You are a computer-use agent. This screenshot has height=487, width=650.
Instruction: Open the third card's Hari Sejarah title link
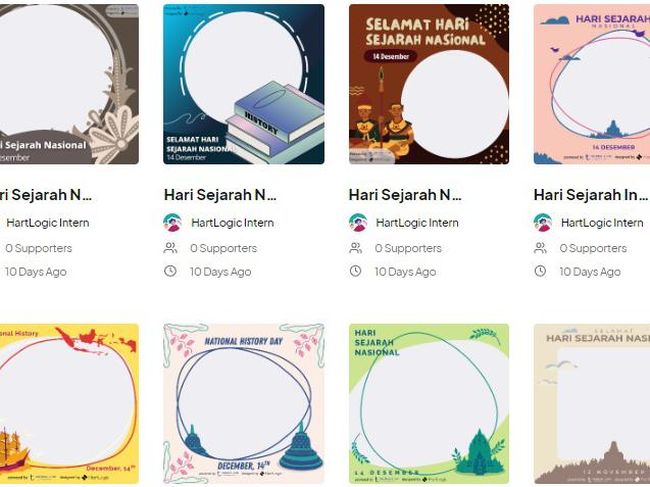[x=405, y=194]
